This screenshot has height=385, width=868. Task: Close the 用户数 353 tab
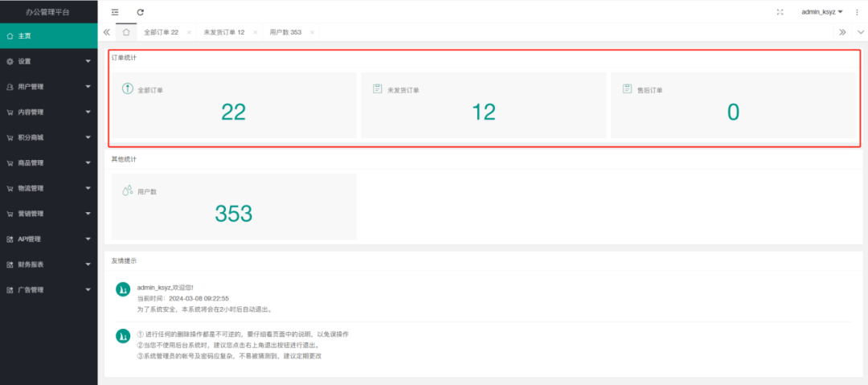(x=312, y=32)
